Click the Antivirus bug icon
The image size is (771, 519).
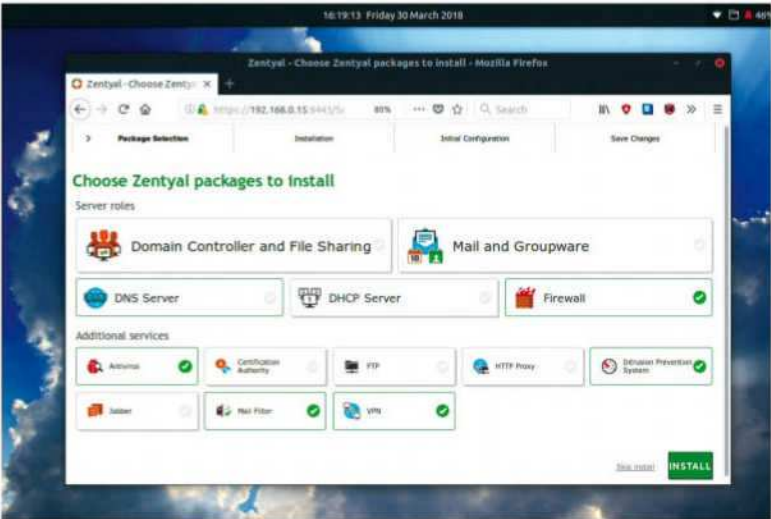coord(94,366)
